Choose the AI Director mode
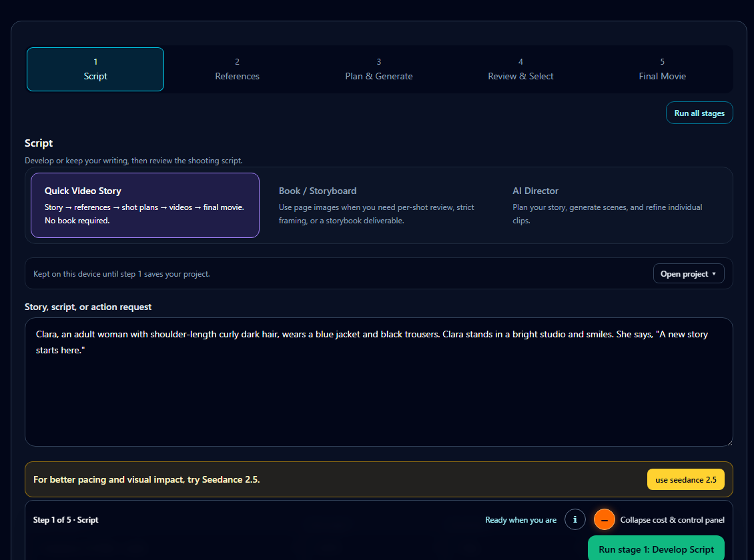754x560 pixels. click(613, 205)
